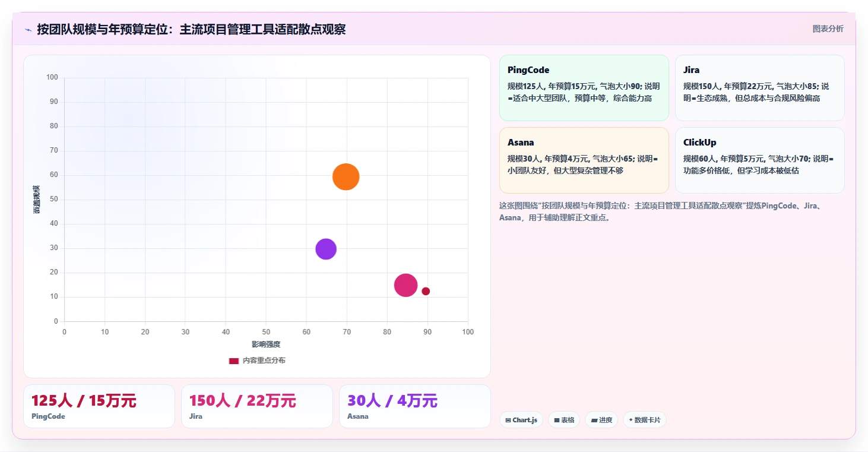Click the 150人 / 22万元 stat card
868x452 pixels.
[257, 406]
